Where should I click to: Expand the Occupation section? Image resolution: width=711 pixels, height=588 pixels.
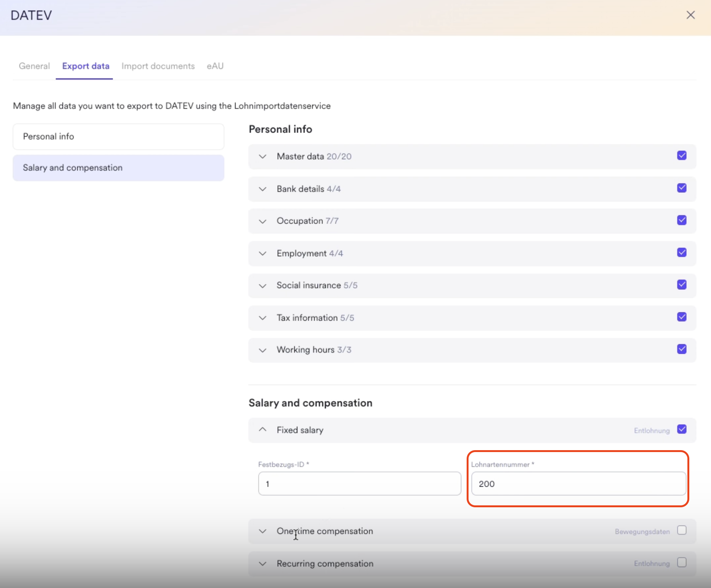click(262, 221)
